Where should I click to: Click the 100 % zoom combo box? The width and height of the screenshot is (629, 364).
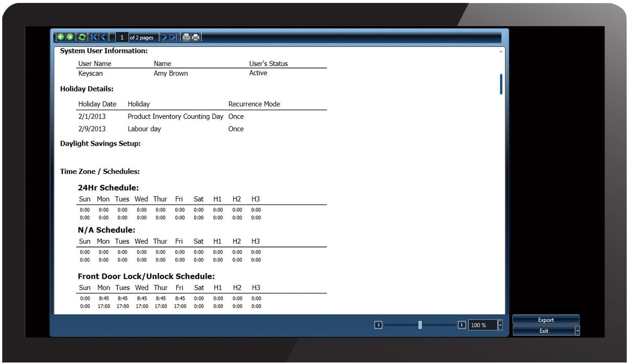[482, 325]
